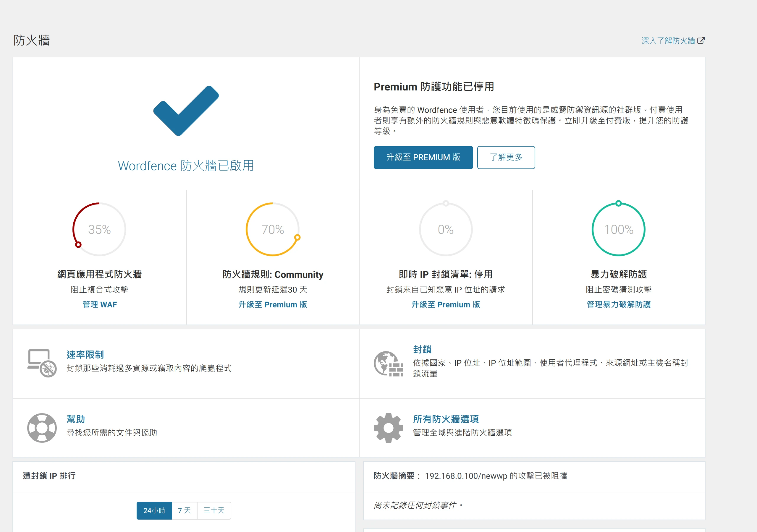Image resolution: width=757 pixels, height=532 pixels.
Task: Click the 防火牆 page title
Action: (x=32, y=40)
